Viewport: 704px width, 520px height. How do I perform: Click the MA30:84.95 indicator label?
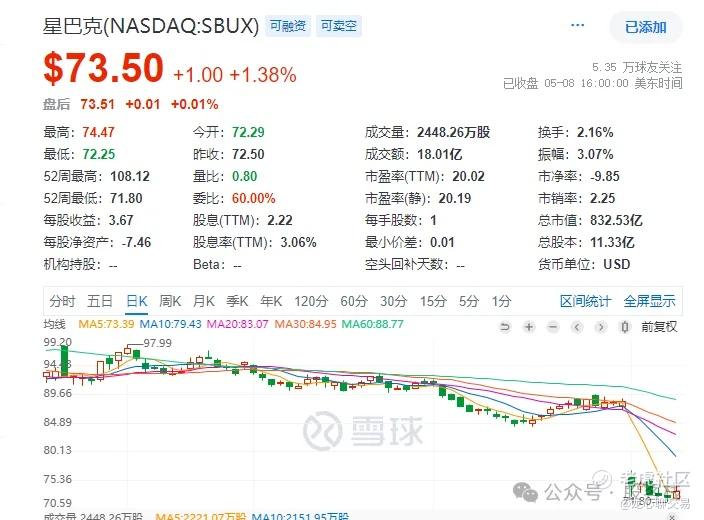click(305, 324)
